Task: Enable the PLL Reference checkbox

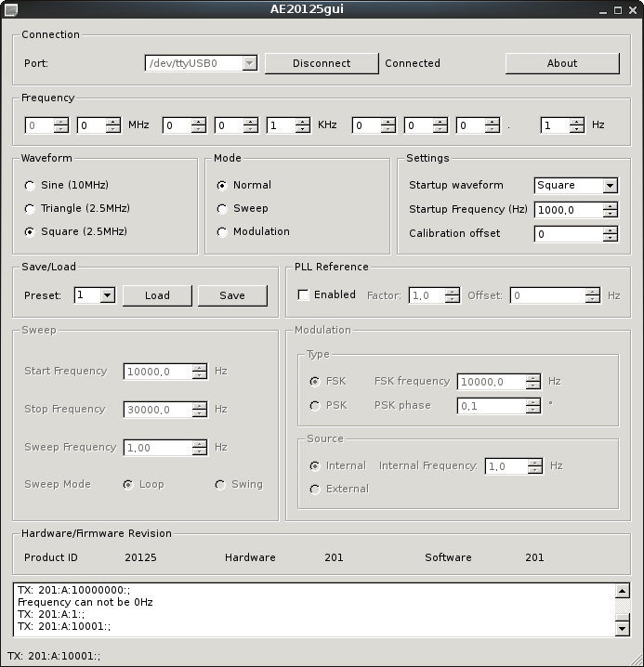Action: [x=303, y=294]
